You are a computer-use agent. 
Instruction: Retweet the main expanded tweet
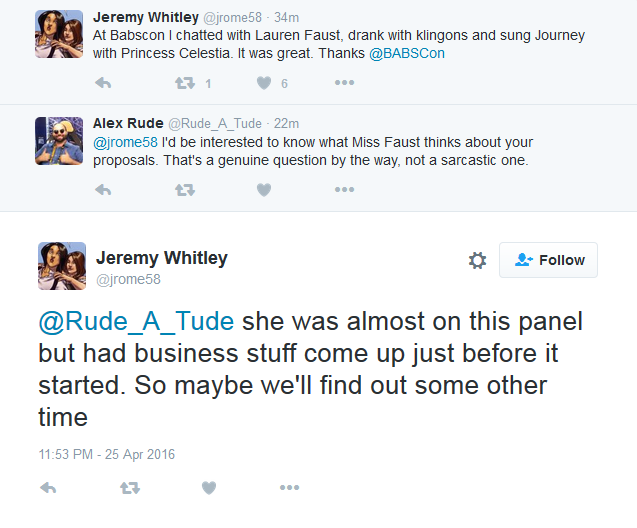tap(130, 488)
